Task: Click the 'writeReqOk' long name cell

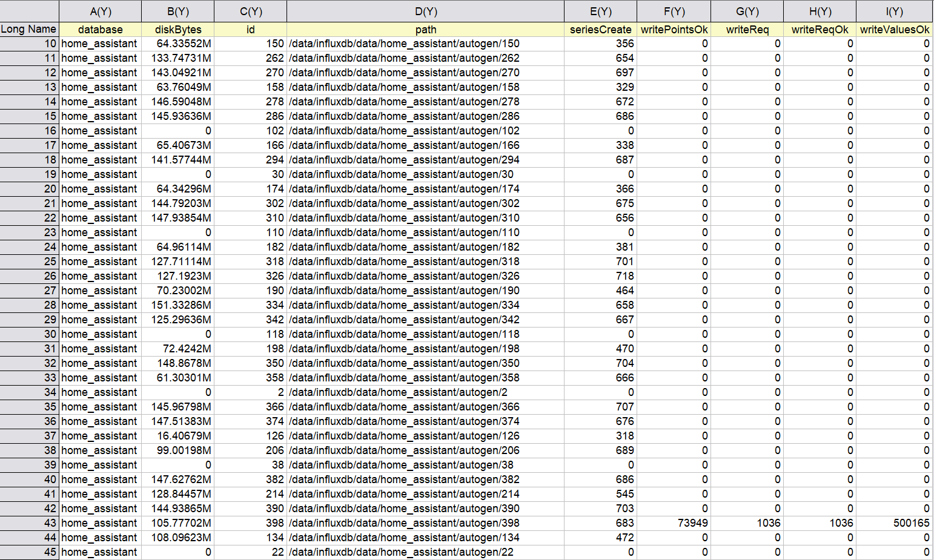Action: coord(820,30)
